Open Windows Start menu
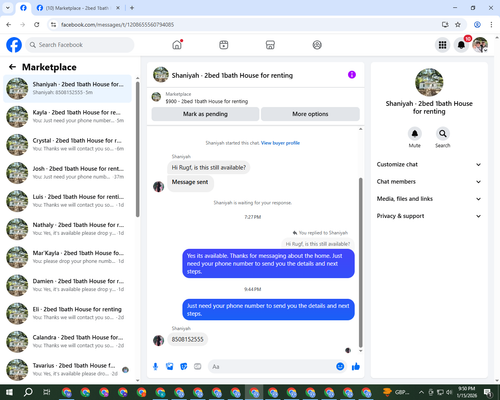 point(9,392)
